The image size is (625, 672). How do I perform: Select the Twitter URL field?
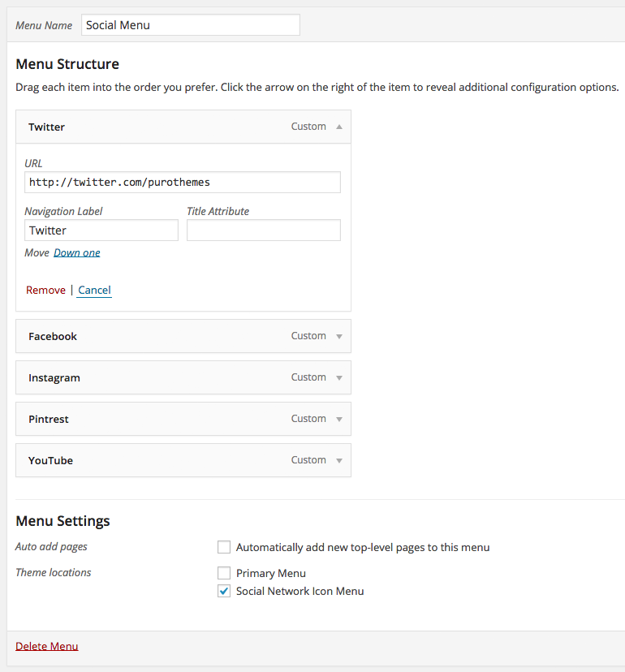(x=182, y=182)
